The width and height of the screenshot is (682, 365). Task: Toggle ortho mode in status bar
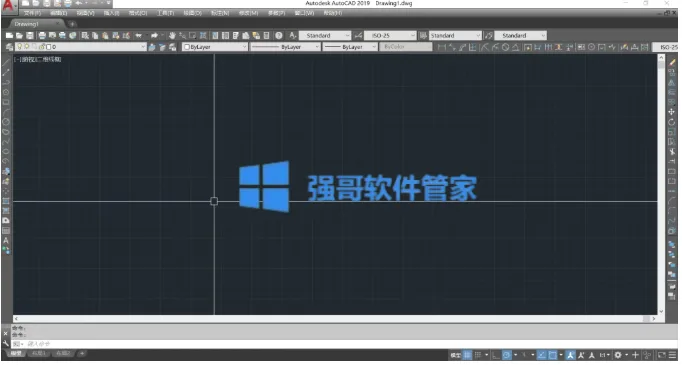point(497,355)
